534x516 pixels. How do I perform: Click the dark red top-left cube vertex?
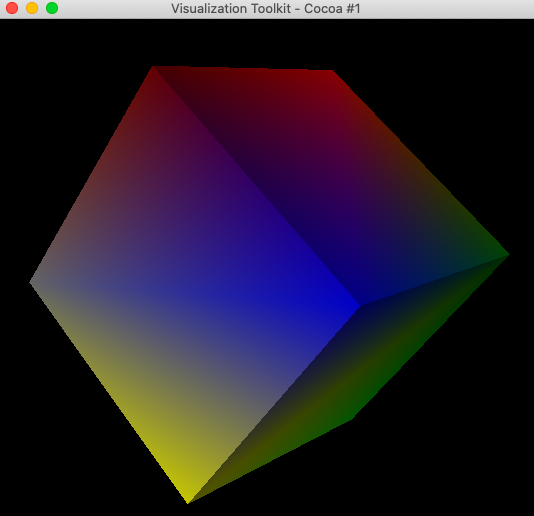point(153,67)
